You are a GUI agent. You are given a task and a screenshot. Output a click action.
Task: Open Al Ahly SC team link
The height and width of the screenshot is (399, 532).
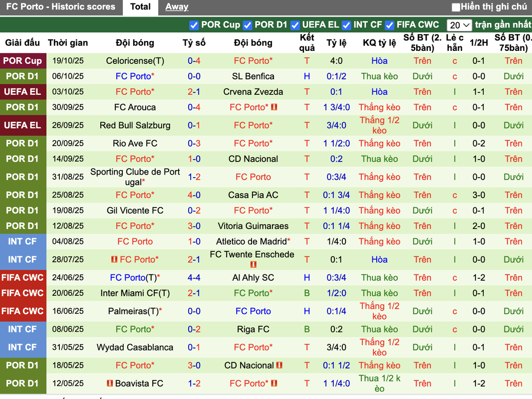(x=253, y=278)
